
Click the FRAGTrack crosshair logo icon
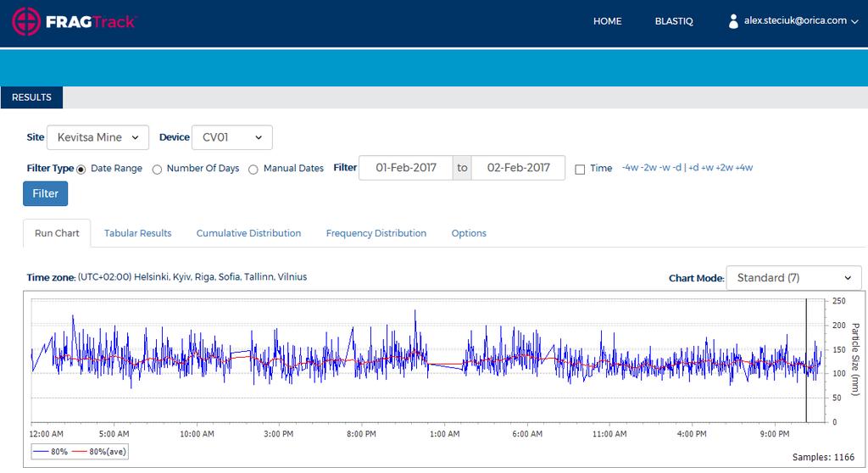(x=26, y=21)
